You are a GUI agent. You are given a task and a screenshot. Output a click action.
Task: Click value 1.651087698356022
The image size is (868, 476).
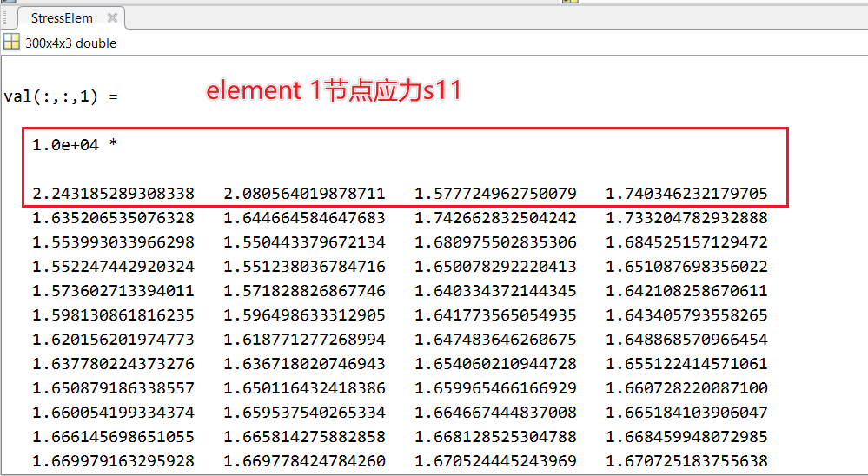click(x=686, y=266)
